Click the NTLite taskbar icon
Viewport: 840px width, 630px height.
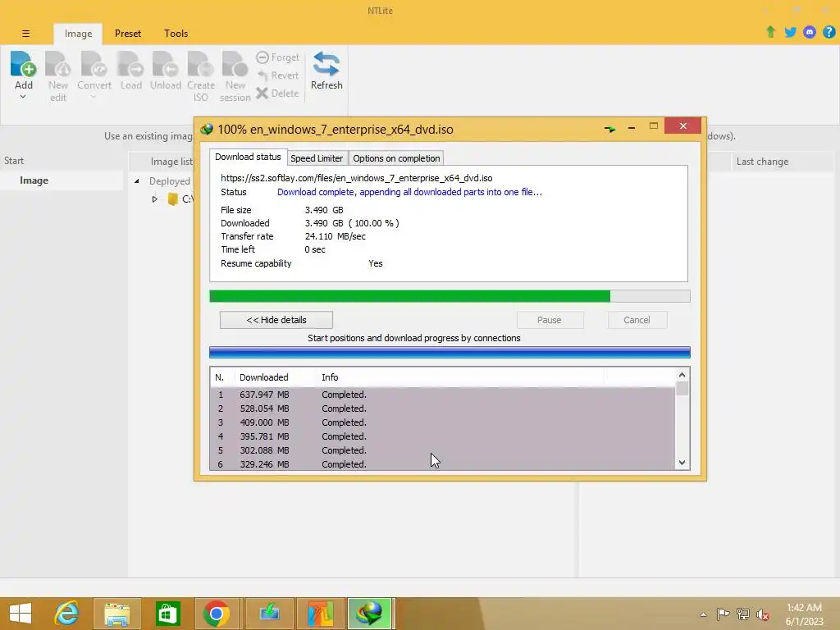(321, 614)
